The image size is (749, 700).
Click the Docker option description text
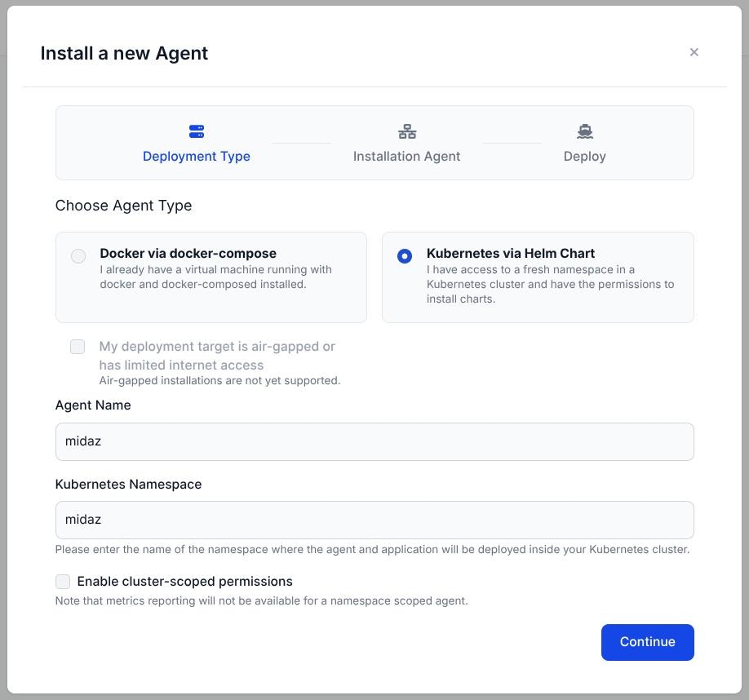(x=216, y=277)
